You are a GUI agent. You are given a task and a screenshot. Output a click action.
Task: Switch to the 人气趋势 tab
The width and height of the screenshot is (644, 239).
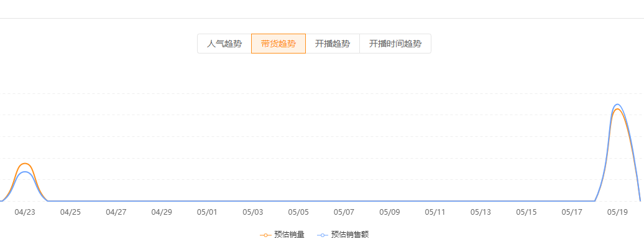click(224, 44)
